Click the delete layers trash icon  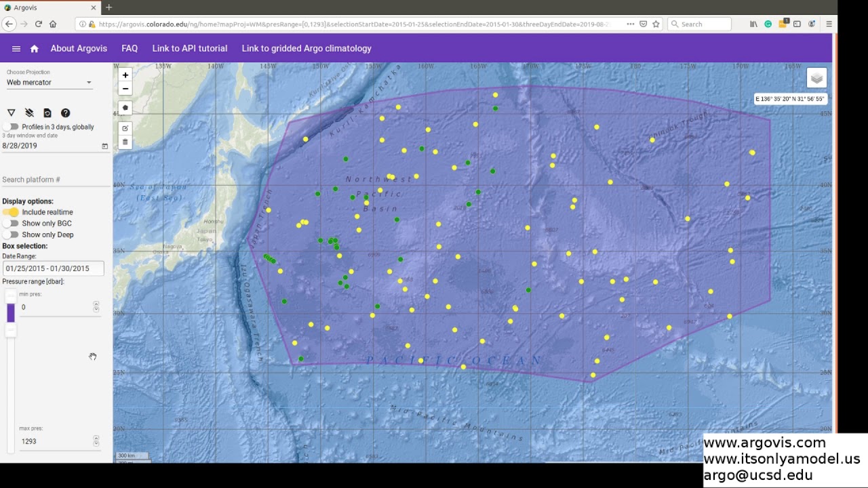tap(125, 142)
